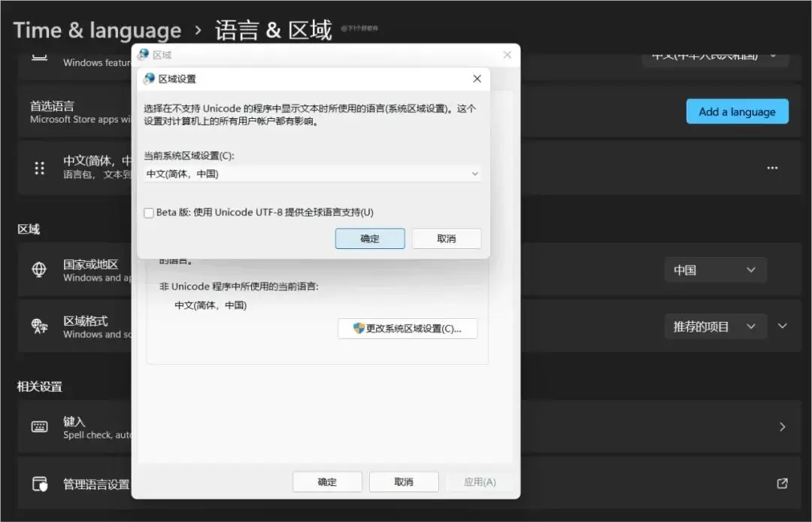Open the 推荐的项目 regional format dropdown
This screenshot has width=812, height=522.
tap(715, 326)
